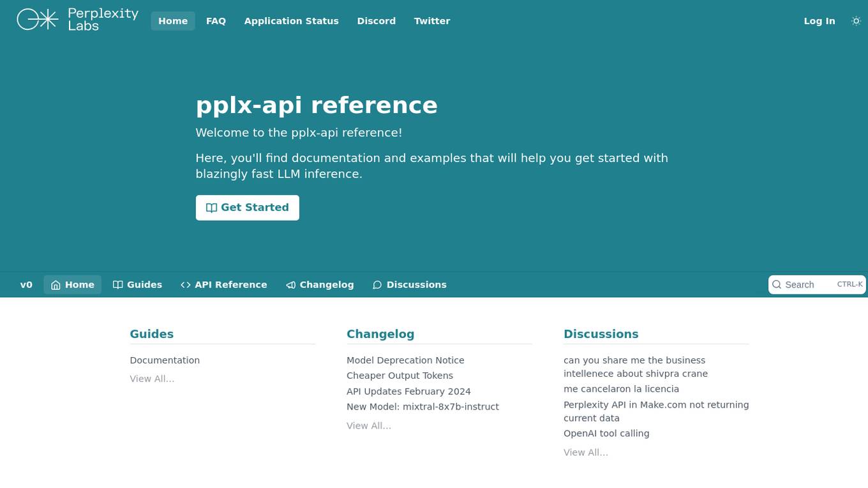Click 'Welcome to the pplx-api reference!' text
The image size is (868, 488).
pyautogui.click(x=299, y=133)
